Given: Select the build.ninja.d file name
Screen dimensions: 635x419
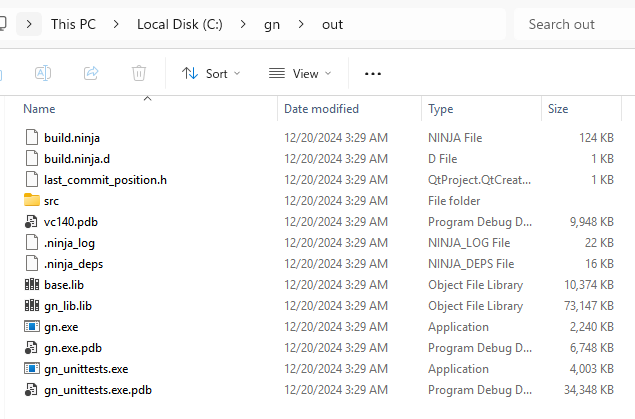Looking at the screenshot, I should (77, 159).
